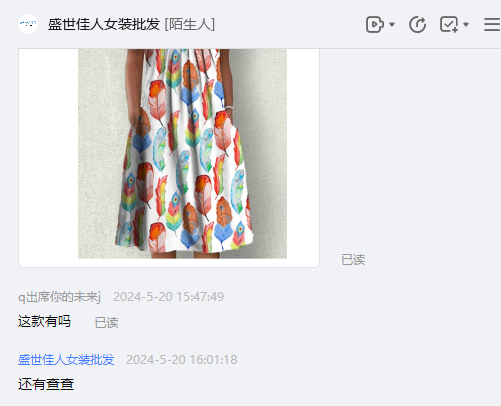Click the timestamp 2024-5-20 15:47:49

168,297
